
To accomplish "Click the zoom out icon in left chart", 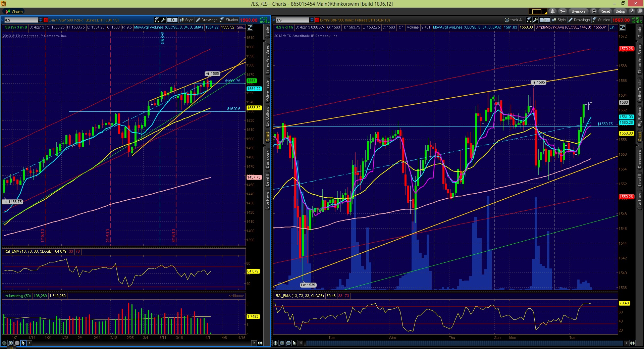I will coord(17,343).
